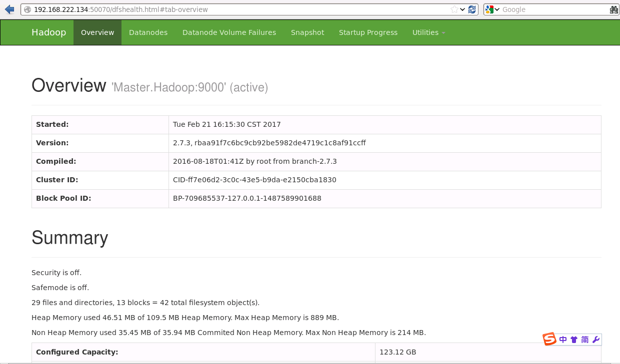Image resolution: width=620 pixels, height=364 pixels.
Task: Select compiled value '2016-08-18T01:41Z by root from branch-2.7.3'
Action: (255, 161)
